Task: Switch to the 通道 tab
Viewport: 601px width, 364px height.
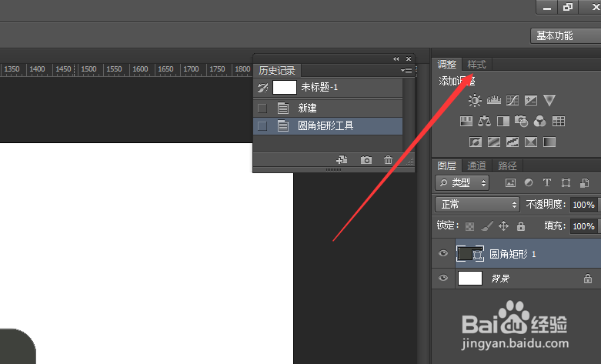Action: 476,165
